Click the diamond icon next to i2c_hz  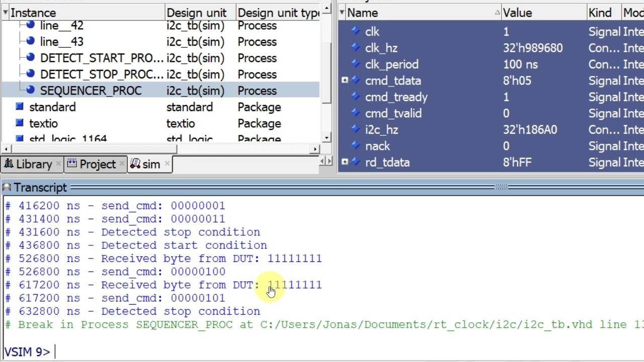[356, 129]
